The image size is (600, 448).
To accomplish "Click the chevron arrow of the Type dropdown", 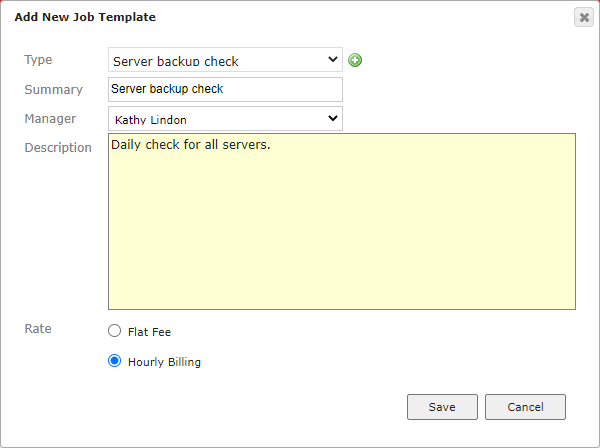I will [x=333, y=59].
